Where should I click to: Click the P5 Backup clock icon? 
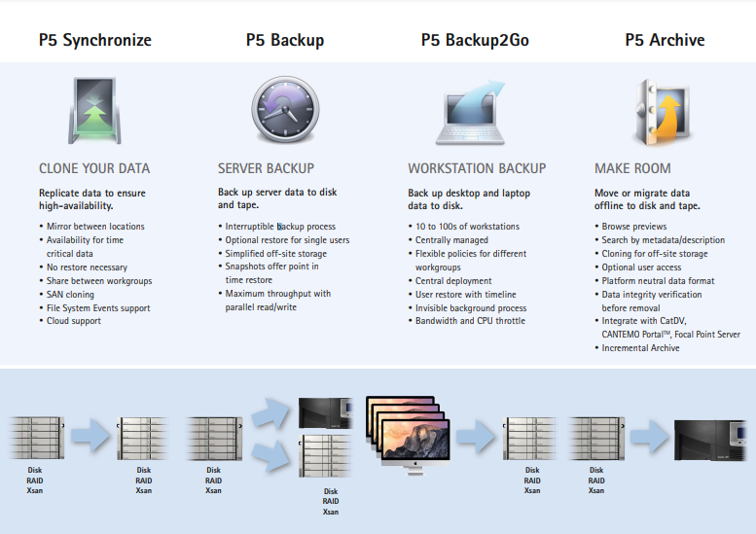click(285, 109)
